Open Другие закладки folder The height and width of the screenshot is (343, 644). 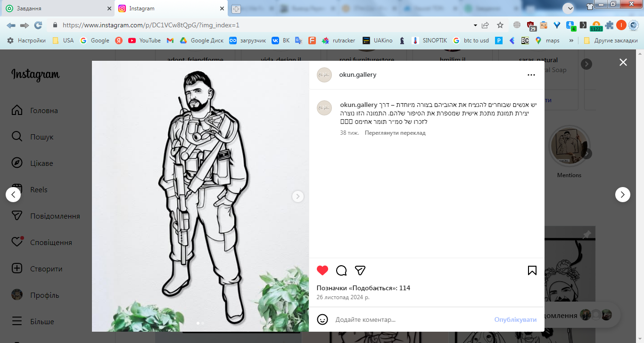pos(611,41)
